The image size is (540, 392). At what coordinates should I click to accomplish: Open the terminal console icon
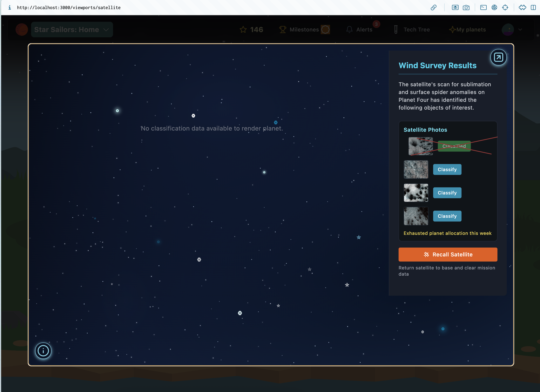(x=483, y=8)
